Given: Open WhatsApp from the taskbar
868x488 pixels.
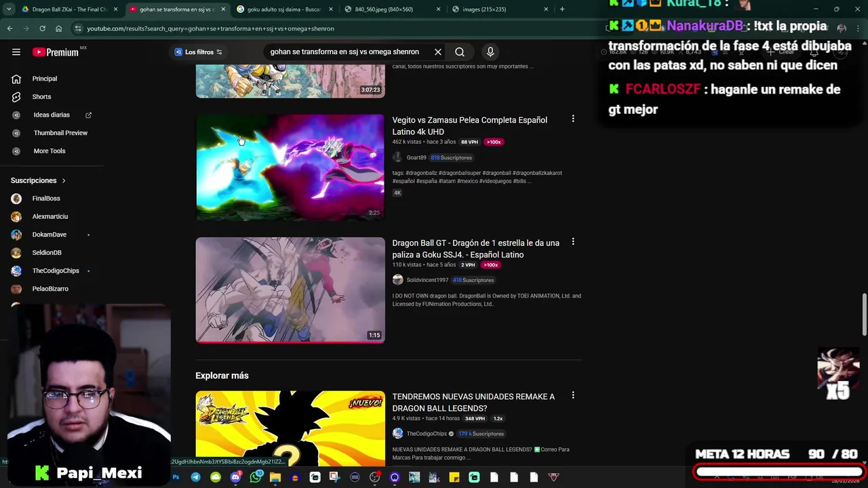Looking at the screenshot, I should tap(255, 477).
